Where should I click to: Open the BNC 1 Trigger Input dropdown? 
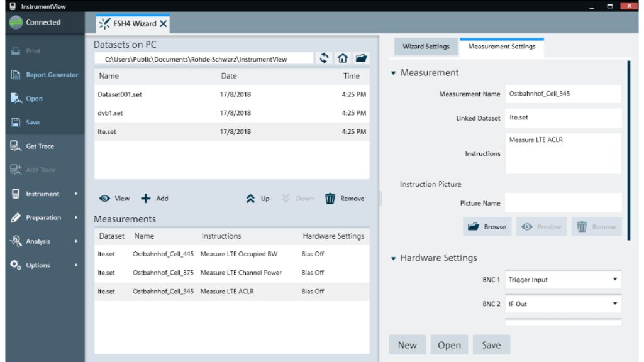click(x=562, y=280)
